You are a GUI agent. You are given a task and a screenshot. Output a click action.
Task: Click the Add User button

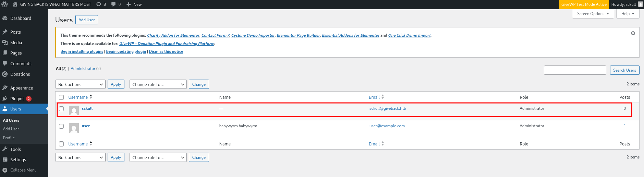click(x=86, y=20)
